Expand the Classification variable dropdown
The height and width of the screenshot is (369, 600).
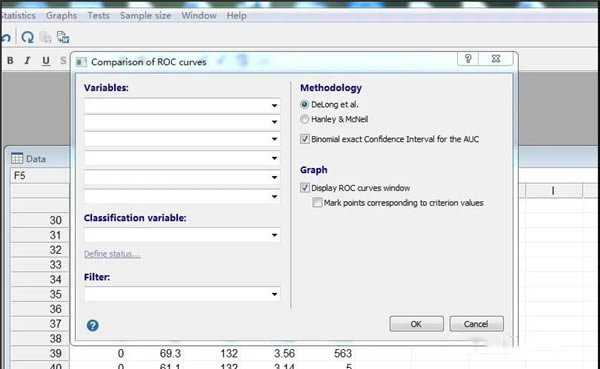[182, 235]
